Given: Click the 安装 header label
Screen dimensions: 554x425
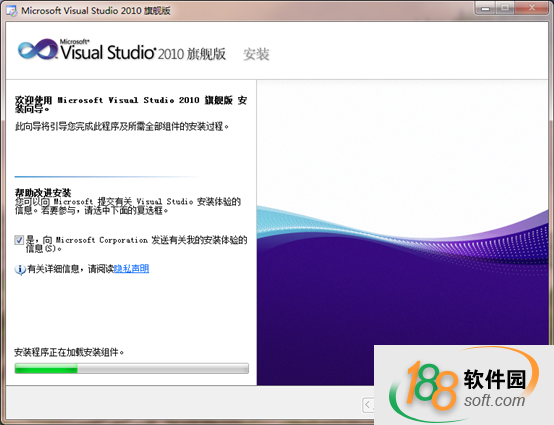Looking at the screenshot, I should pos(257,54).
